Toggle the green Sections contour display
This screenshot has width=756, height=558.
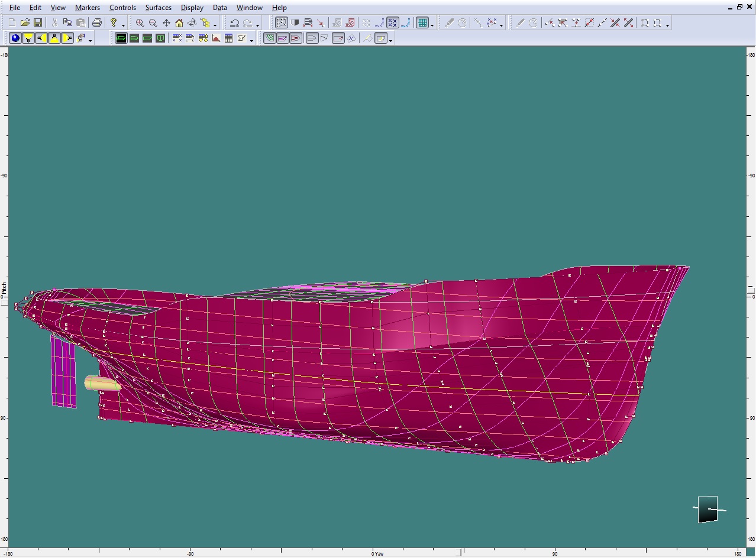270,38
